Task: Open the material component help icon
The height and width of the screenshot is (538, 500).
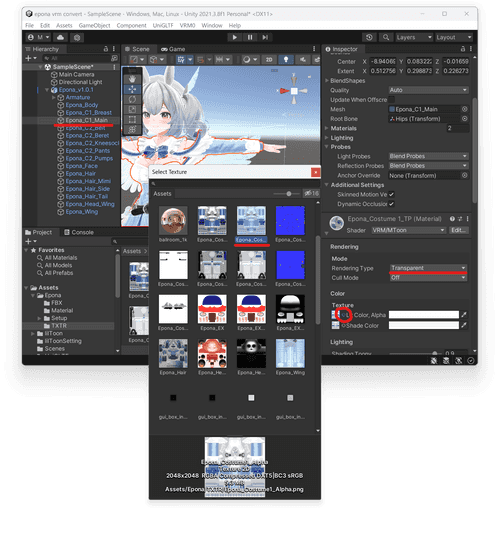Action: (452, 219)
